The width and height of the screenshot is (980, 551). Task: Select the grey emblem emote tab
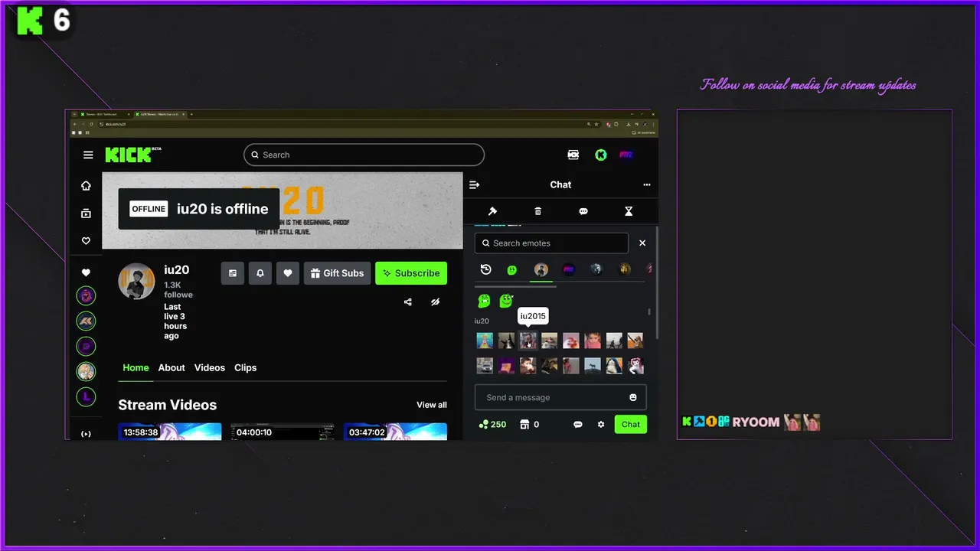pyautogui.click(x=596, y=269)
